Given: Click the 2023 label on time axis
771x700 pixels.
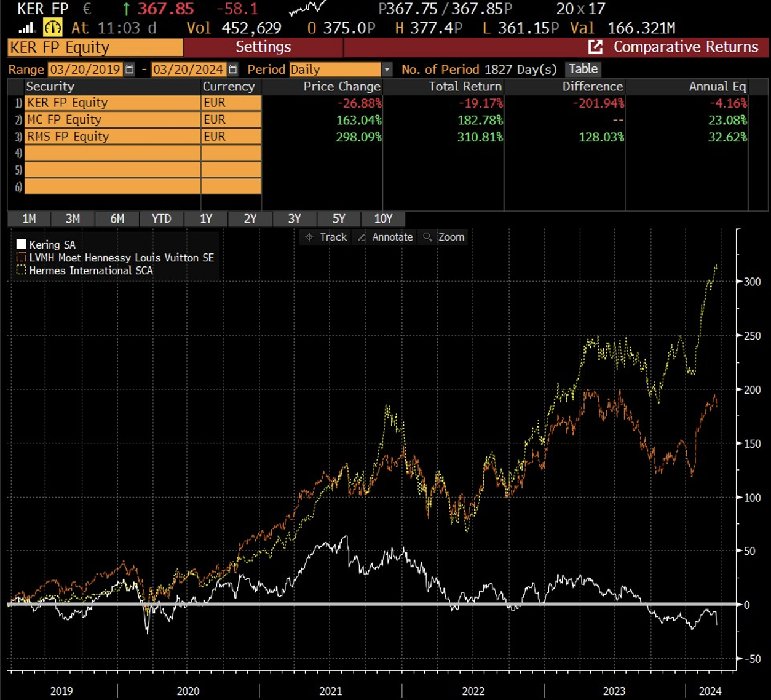Looking at the screenshot, I should point(614,691).
